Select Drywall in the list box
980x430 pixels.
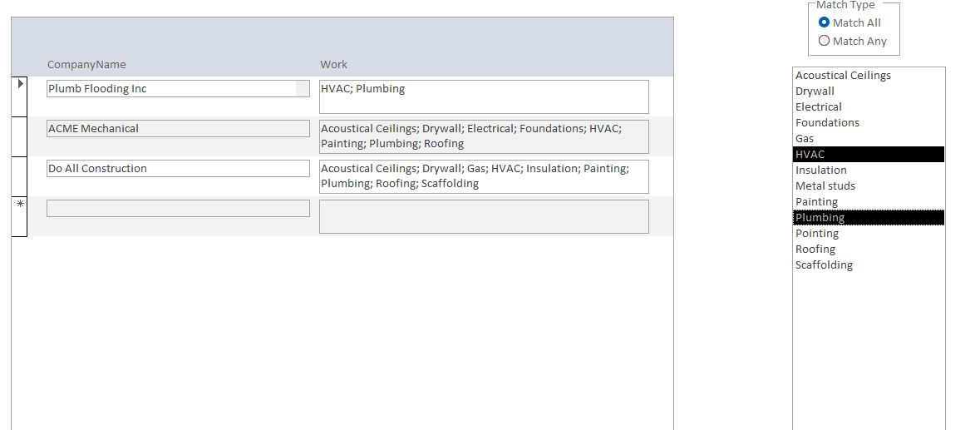[x=815, y=91]
